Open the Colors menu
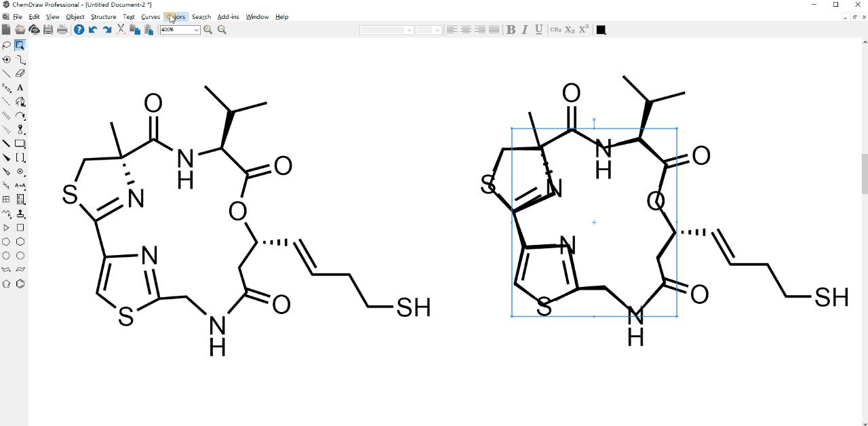Viewport: 868px width, 426px height. (x=176, y=16)
